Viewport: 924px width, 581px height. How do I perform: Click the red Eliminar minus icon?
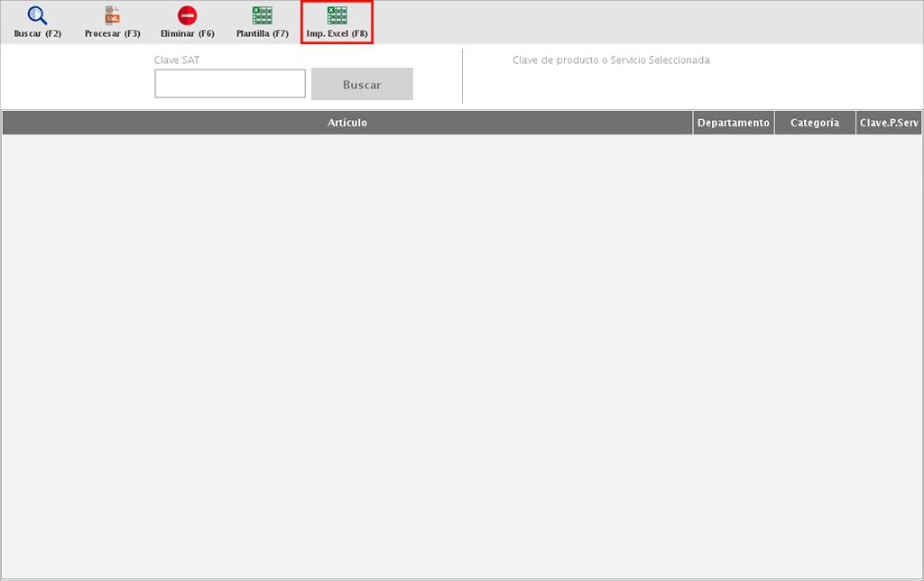(187, 15)
